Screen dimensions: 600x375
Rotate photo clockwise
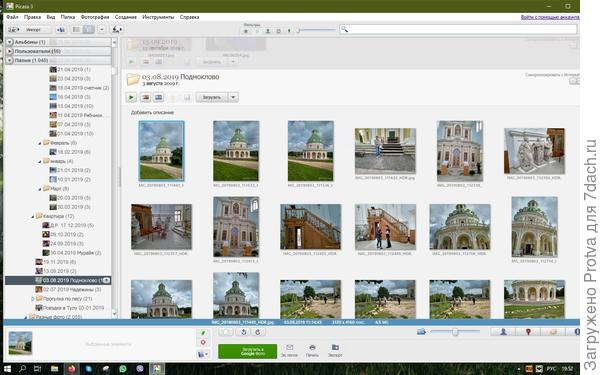pos(258,332)
